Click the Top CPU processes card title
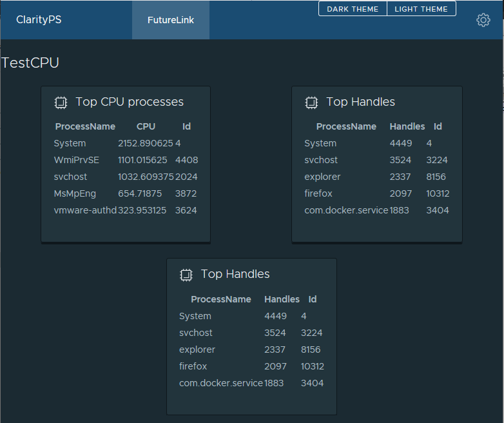Viewport: 504px width, 423px height. (x=130, y=102)
